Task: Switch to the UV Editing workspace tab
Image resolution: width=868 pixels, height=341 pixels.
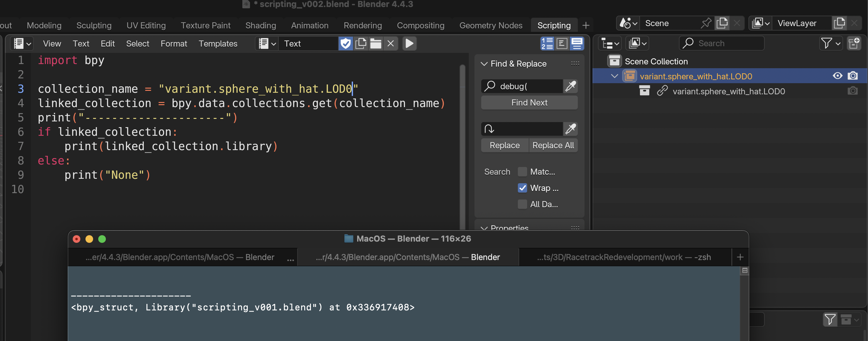Action: click(146, 25)
